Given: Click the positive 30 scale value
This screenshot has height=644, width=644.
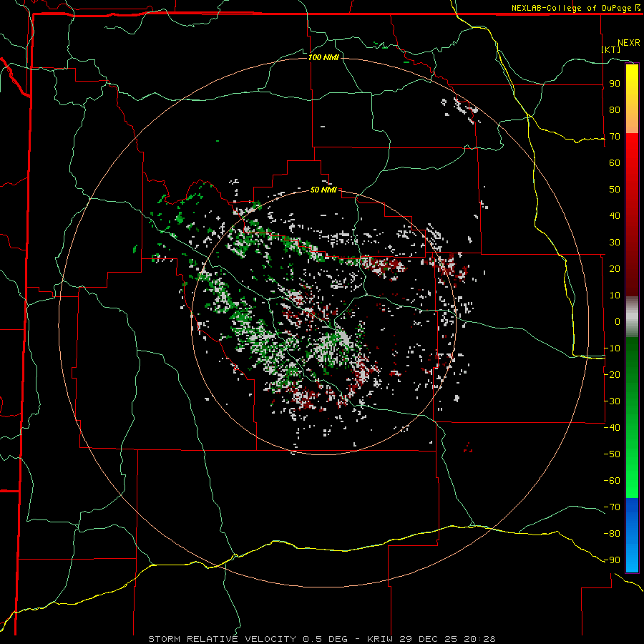Looking at the screenshot, I should click(615, 243).
